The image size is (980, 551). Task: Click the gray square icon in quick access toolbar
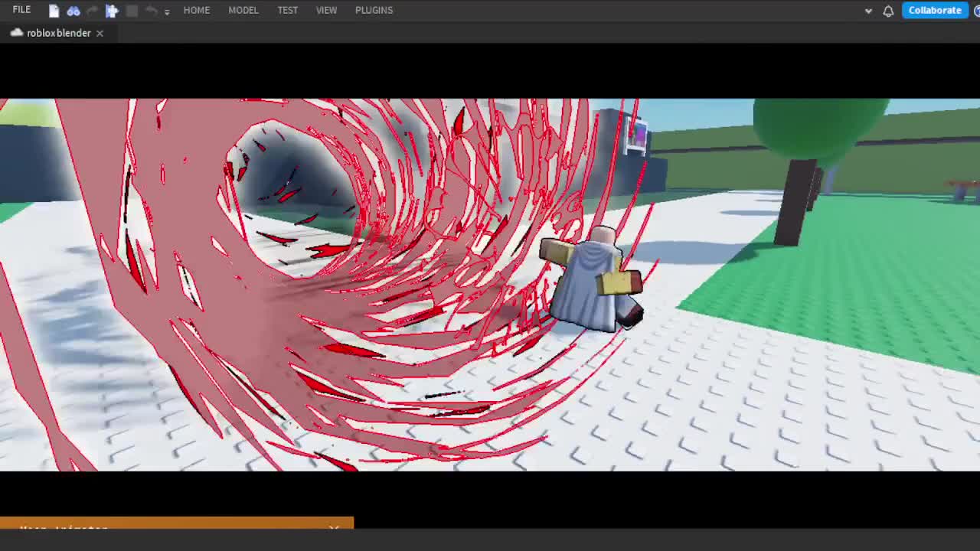[131, 10]
